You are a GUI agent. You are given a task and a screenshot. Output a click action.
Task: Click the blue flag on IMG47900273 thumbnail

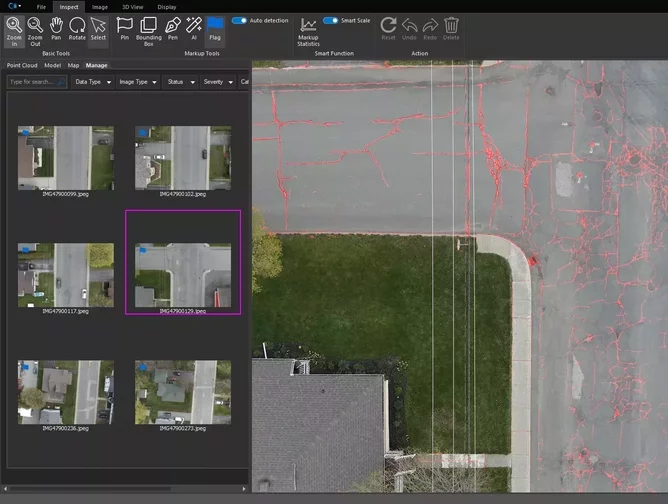click(x=143, y=367)
